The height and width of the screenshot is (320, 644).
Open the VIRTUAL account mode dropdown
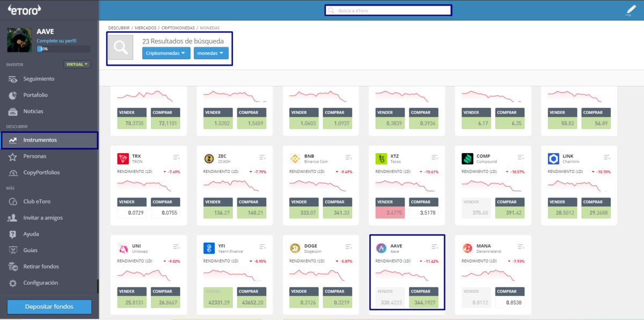coord(77,64)
